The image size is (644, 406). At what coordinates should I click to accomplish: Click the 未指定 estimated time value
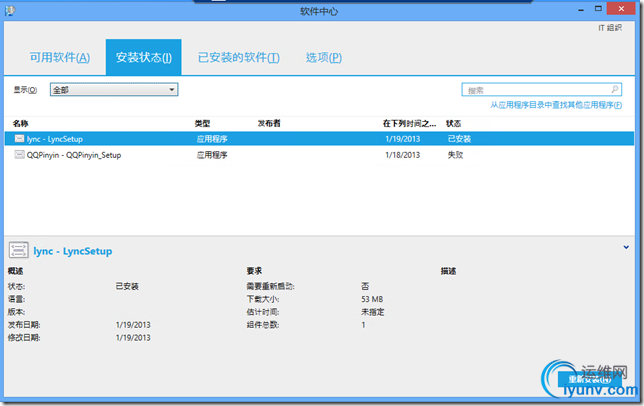tap(373, 312)
